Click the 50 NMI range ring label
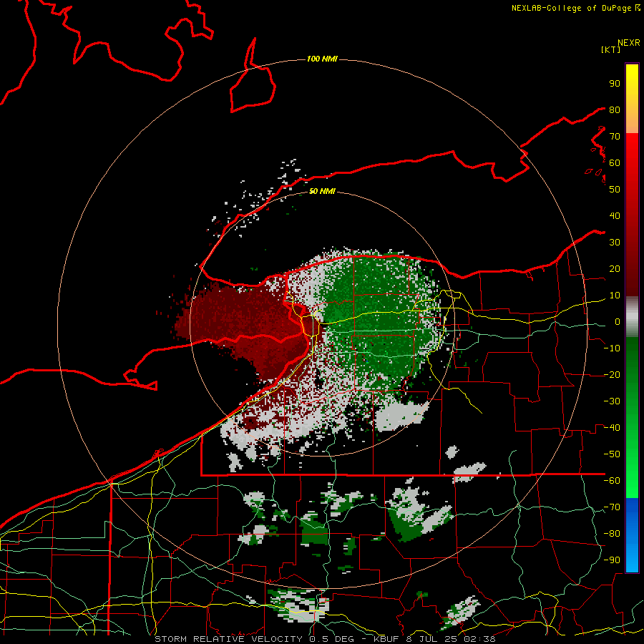 (x=322, y=191)
